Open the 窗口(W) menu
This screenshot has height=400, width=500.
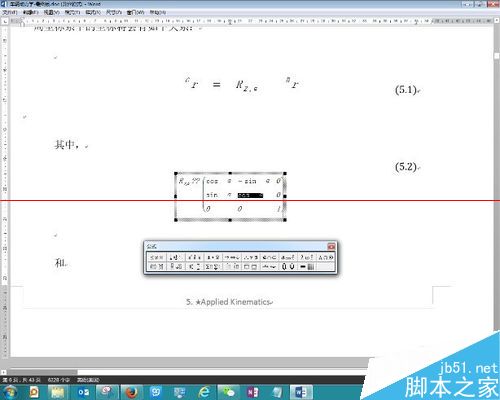click(x=135, y=12)
